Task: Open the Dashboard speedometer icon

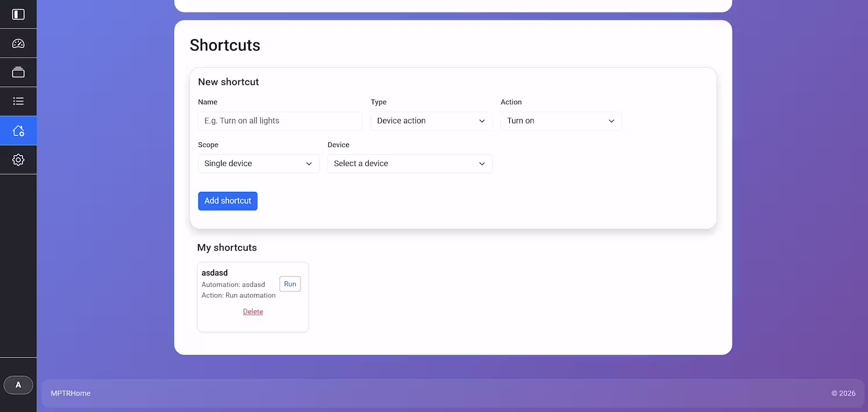Action: coord(18,43)
